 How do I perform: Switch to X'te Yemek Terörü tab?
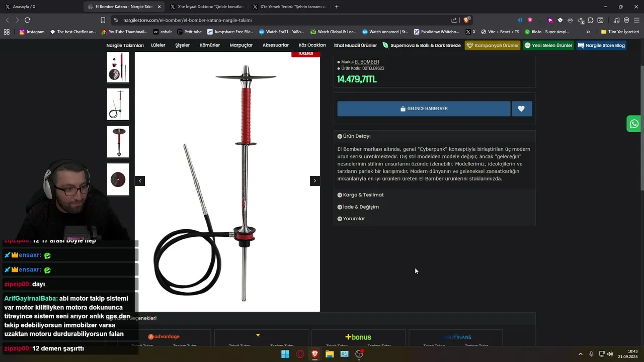tap(289, 7)
